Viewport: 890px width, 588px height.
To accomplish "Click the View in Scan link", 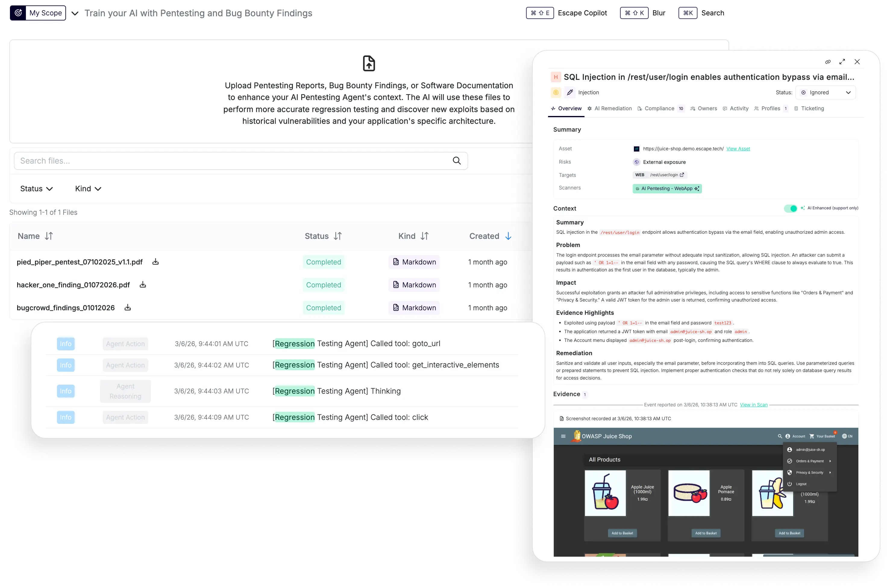I will point(754,405).
